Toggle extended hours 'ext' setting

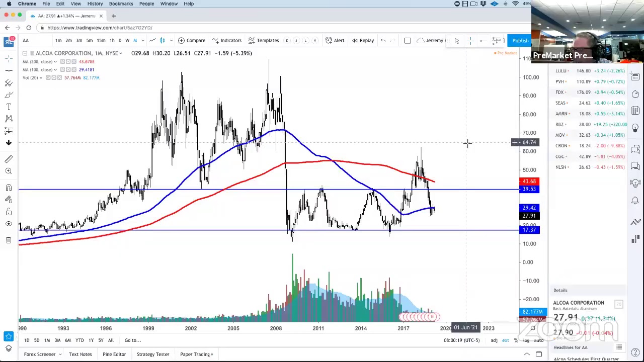[505, 340]
